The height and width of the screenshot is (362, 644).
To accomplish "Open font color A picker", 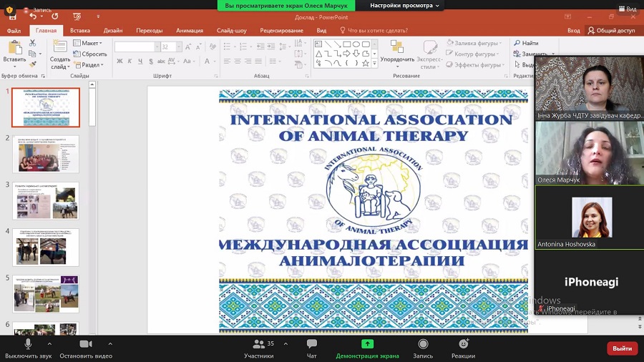I will [207, 61].
